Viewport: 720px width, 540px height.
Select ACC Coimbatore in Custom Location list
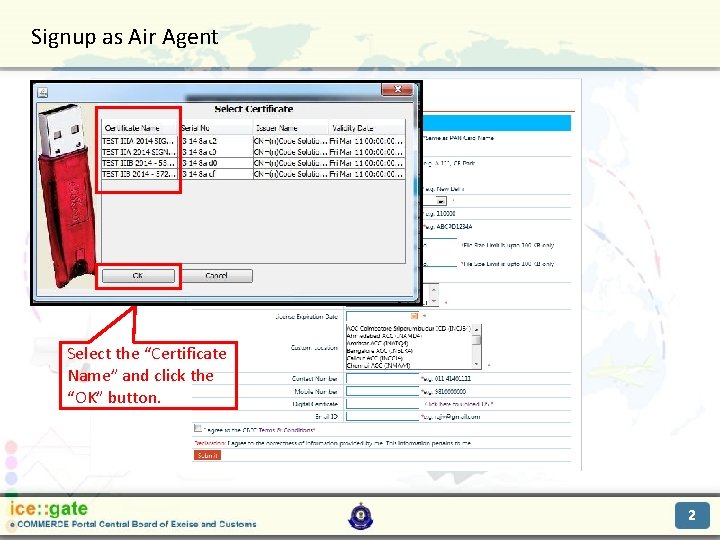pyautogui.click(x=408, y=328)
